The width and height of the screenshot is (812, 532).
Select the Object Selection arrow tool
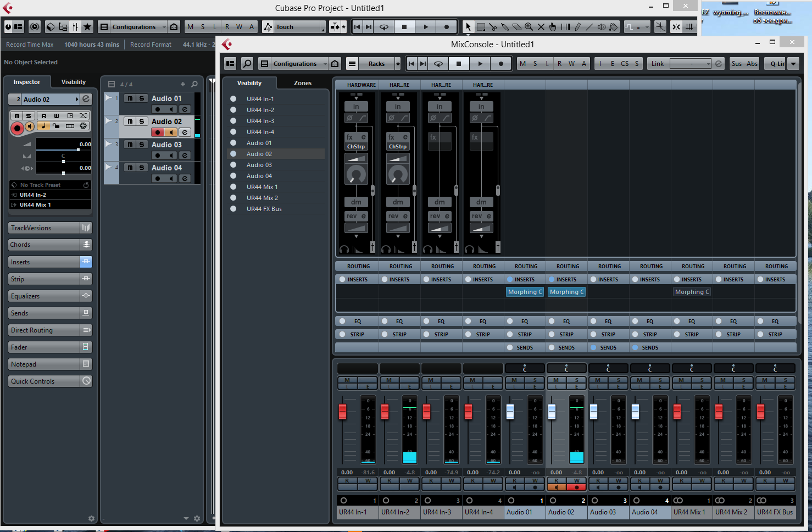(x=468, y=27)
